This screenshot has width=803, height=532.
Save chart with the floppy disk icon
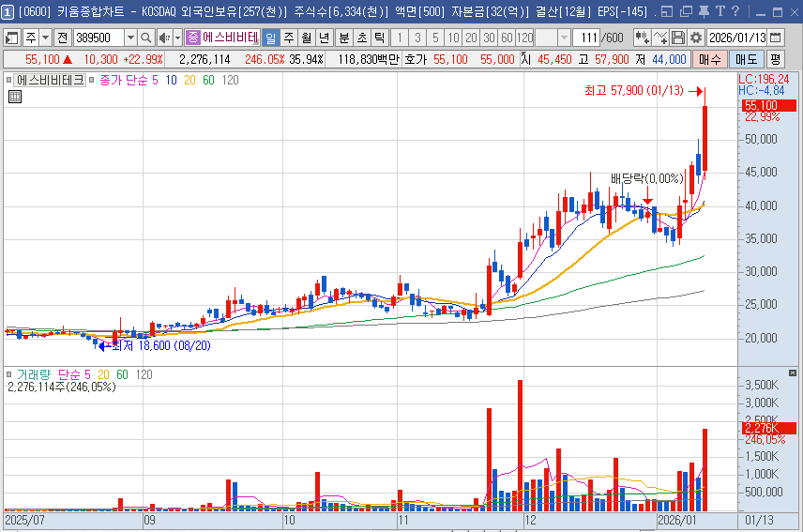click(x=678, y=38)
